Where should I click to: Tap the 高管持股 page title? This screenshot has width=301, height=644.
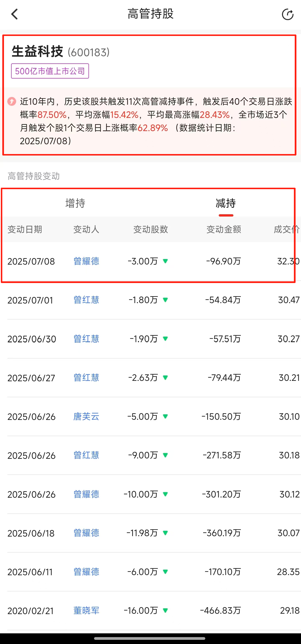150,14
